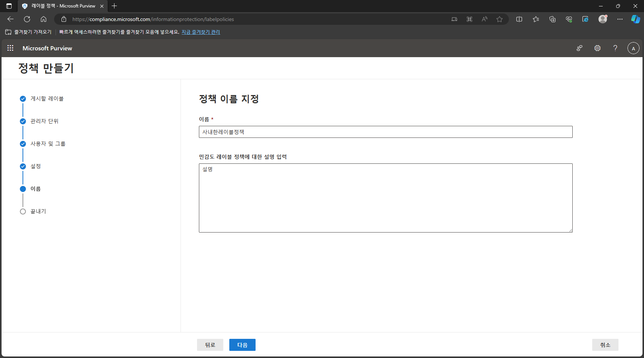
Task: Click 즐겨찾기 가져오기 in favorites bar
Action: [29, 32]
